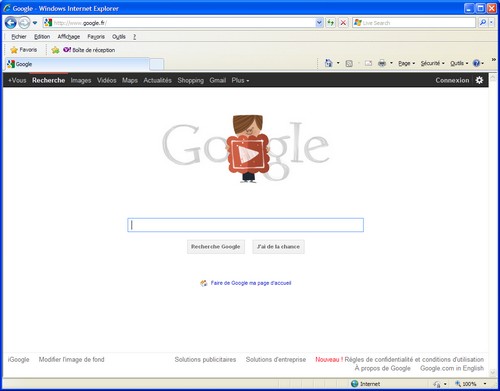Switch to Images in Google bar
This screenshot has width=500, height=391.
[x=81, y=80]
